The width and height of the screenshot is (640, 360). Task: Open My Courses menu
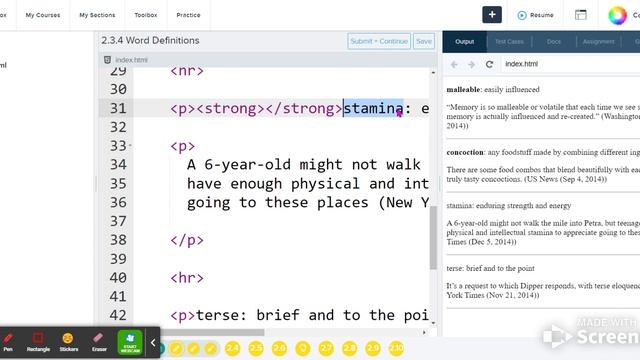click(x=43, y=15)
